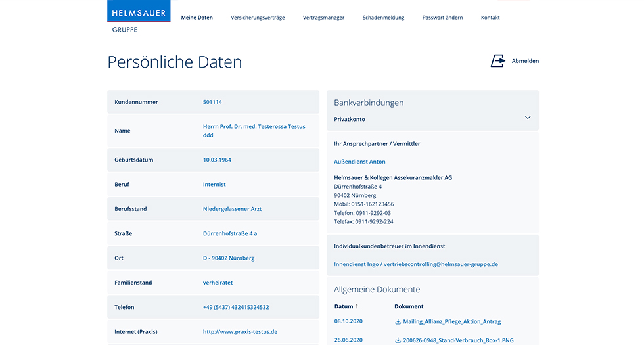Viewport: 644px width, 345px height.
Task: Download Mailing_Allianz_Pflege_Aktion_Antrag document
Action: (452, 321)
